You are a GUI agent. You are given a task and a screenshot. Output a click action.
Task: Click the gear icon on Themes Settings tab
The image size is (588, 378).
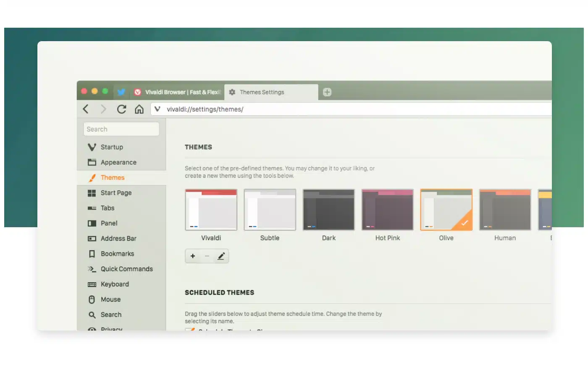pyautogui.click(x=232, y=92)
